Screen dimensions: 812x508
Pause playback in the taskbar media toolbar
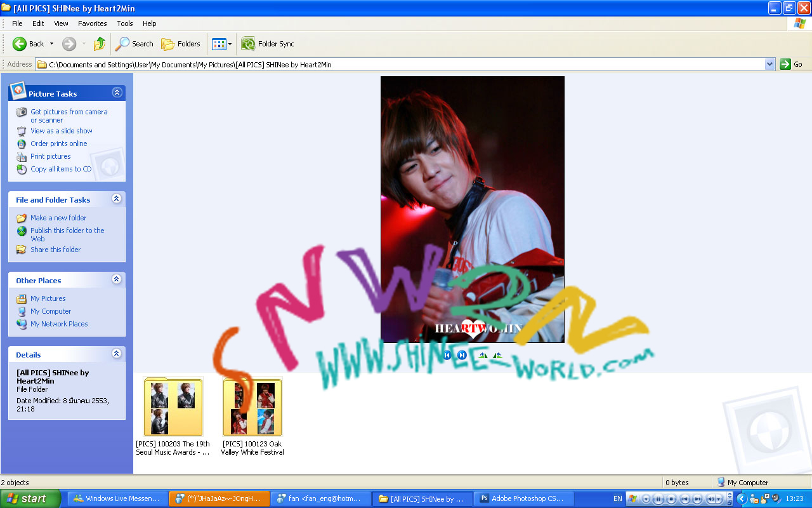point(658,499)
